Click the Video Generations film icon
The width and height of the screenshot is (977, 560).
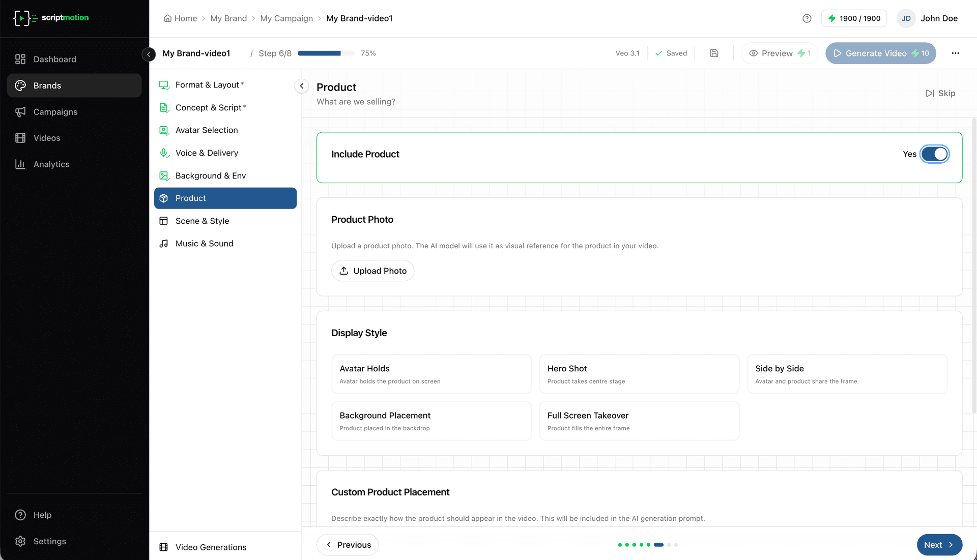(x=164, y=547)
